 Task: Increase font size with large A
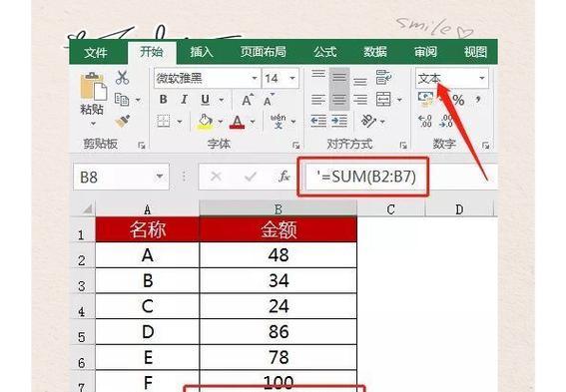tap(248, 99)
